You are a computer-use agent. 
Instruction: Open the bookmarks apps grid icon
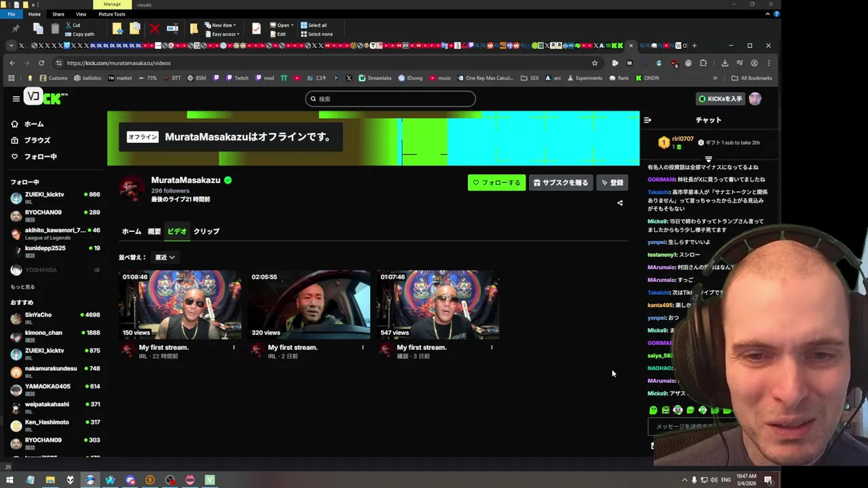12,78
